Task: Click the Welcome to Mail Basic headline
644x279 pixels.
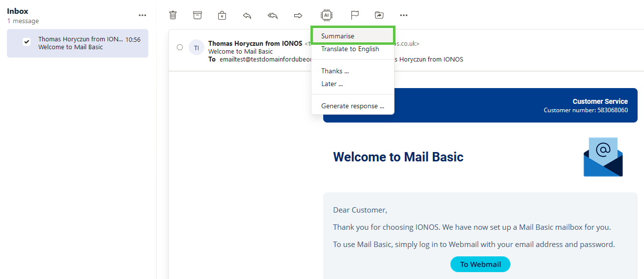Action: click(x=398, y=156)
